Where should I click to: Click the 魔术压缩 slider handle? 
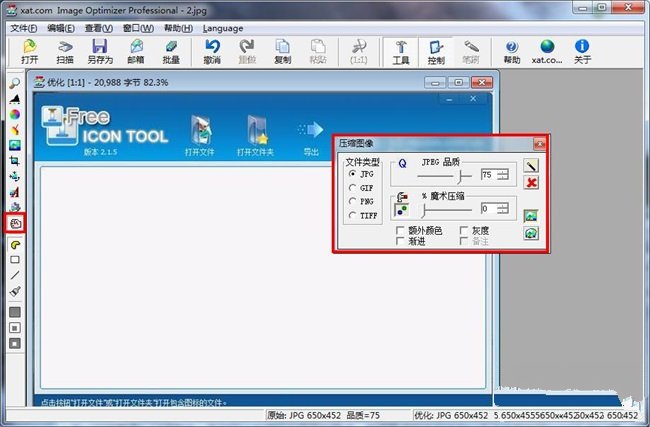423,210
